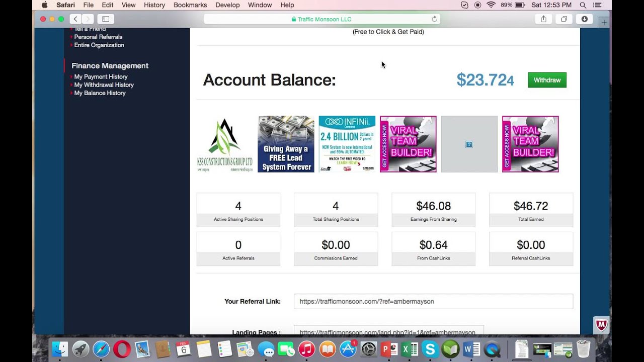Show all tabs in Safari
This screenshot has height=362, width=644.
click(564, 19)
